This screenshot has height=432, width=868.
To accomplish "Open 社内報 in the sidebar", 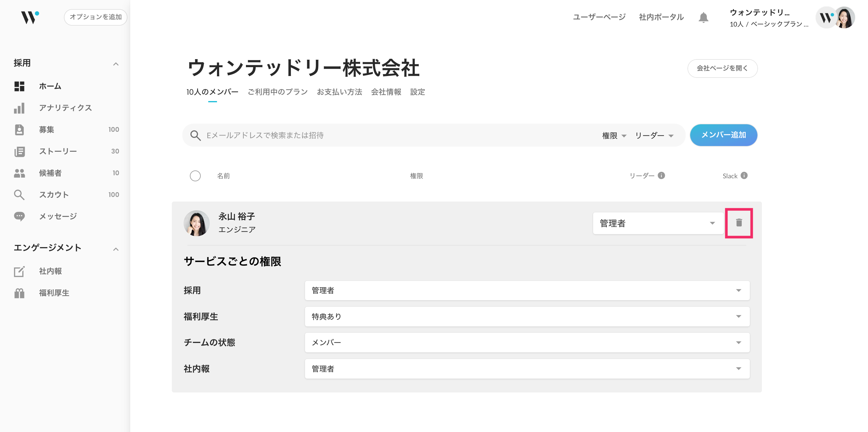I will 50,271.
